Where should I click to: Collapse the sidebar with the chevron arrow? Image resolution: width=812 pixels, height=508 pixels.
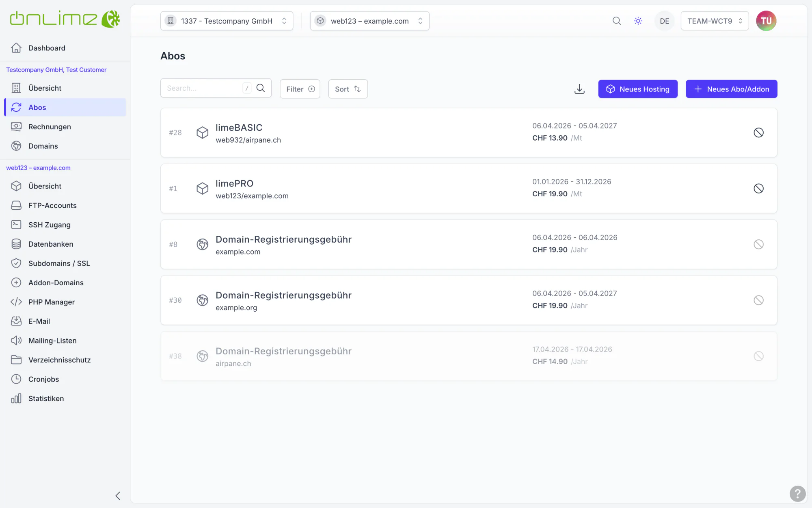pyautogui.click(x=118, y=496)
